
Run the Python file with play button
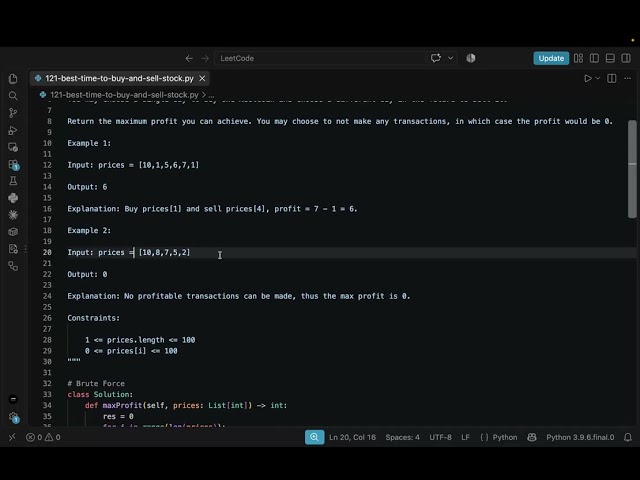588,78
